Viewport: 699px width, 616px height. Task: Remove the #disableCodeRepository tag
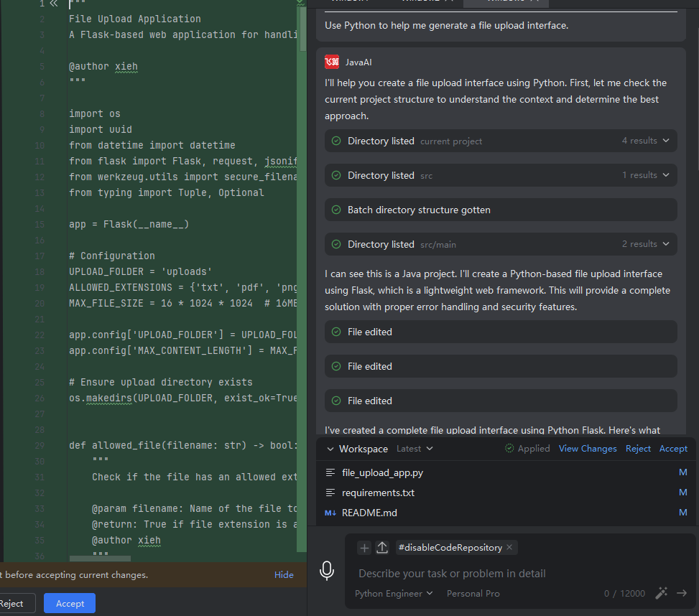click(x=509, y=548)
